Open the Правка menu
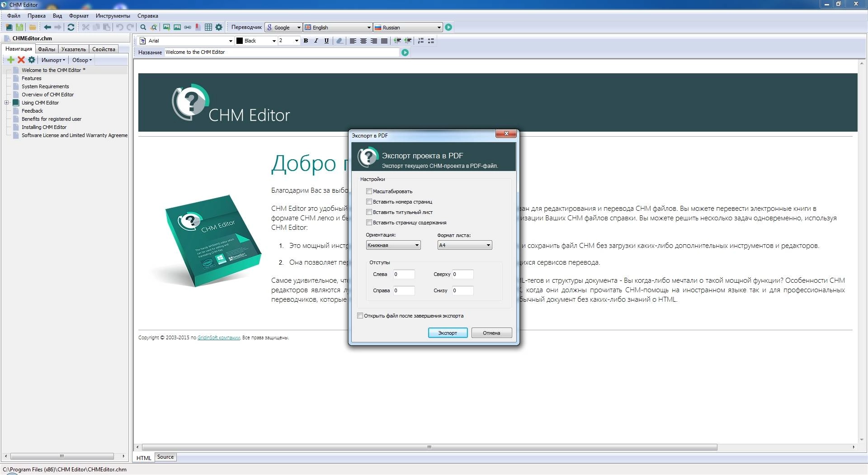 click(x=36, y=16)
